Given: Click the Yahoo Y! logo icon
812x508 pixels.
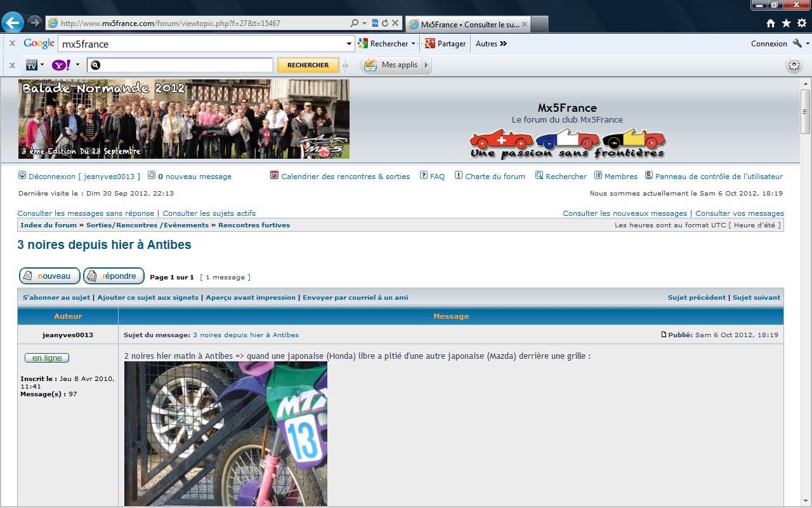Looking at the screenshot, I should point(62,65).
